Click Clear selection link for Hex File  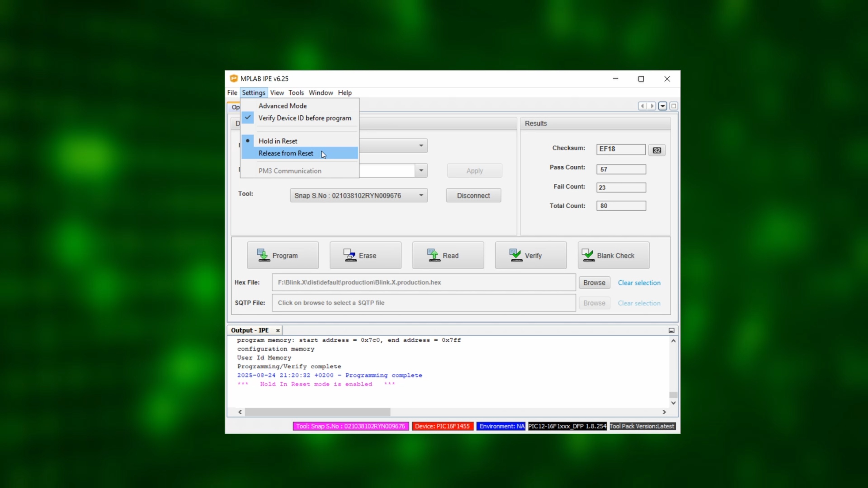pos(639,283)
